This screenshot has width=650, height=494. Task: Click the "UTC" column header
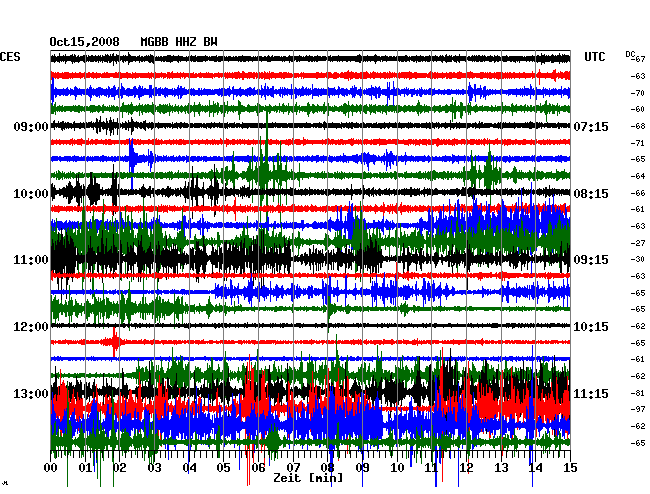click(x=594, y=57)
